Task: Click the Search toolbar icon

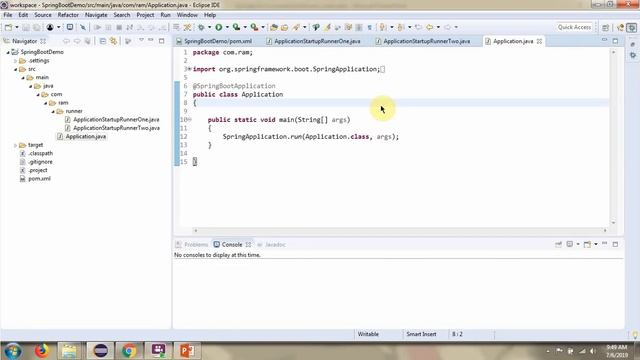Action: click(296, 27)
